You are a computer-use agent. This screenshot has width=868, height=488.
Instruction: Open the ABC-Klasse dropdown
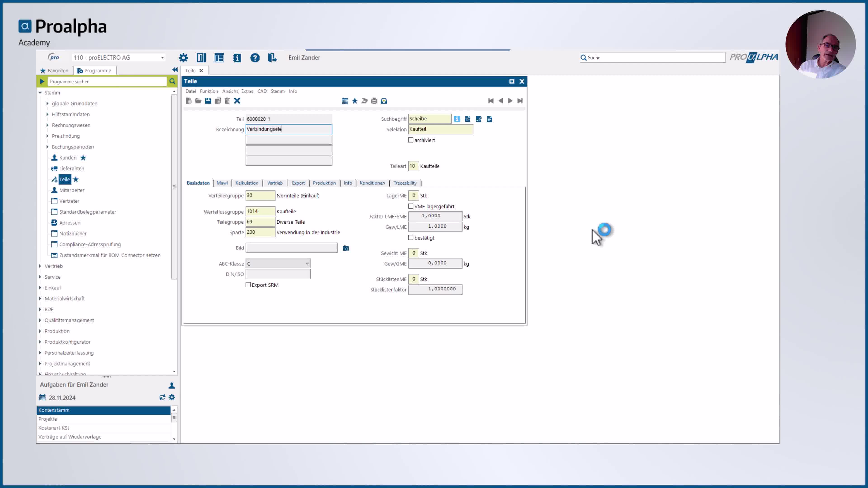point(278,263)
